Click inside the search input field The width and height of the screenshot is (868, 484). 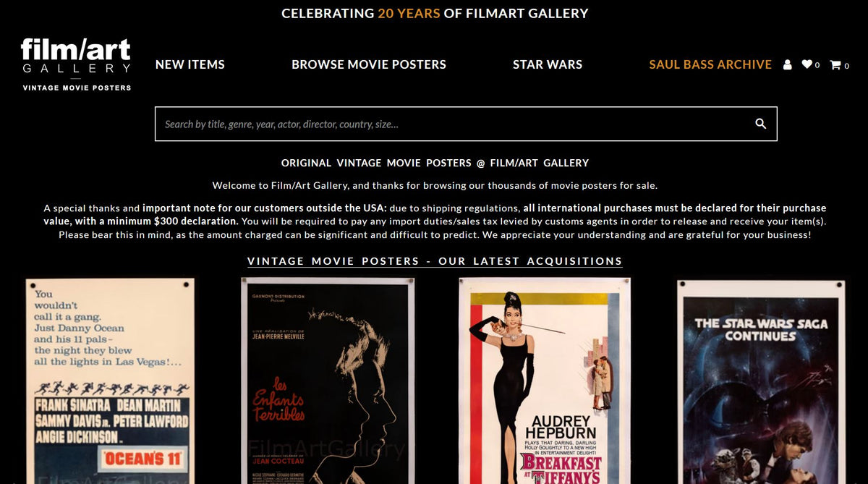pyautogui.click(x=434, y=123)
